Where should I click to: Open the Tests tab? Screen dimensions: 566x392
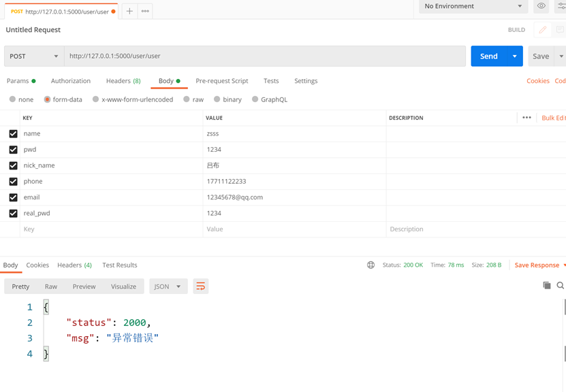tap(271, 81)
